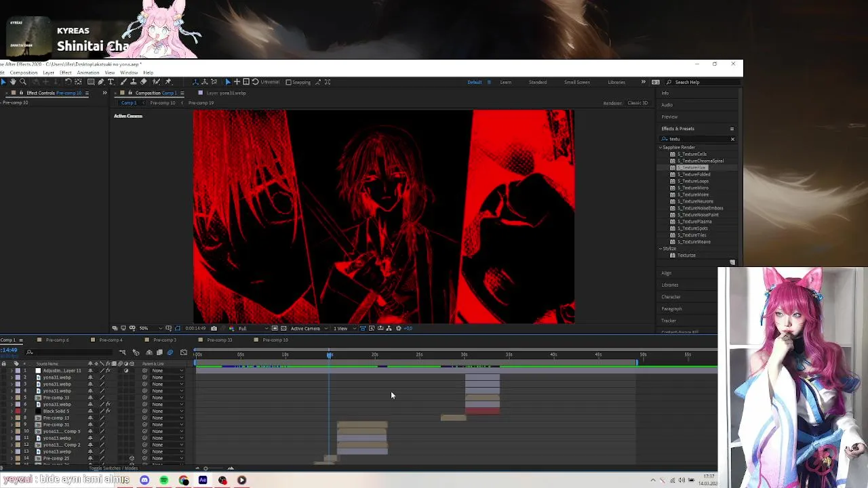868x488 pixels.
Task: Open resolution Full dropdown
Action: (x=253, y=329)
